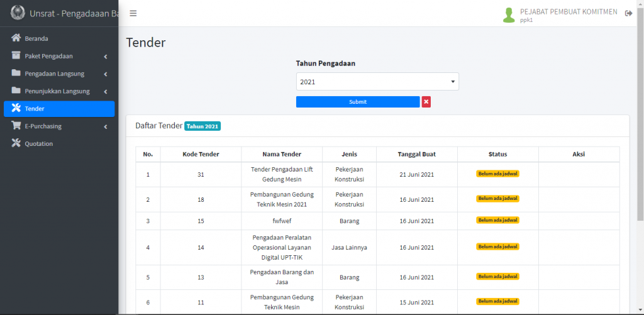Click the red X reset button
644x315 pixels.
coord(426,102)
